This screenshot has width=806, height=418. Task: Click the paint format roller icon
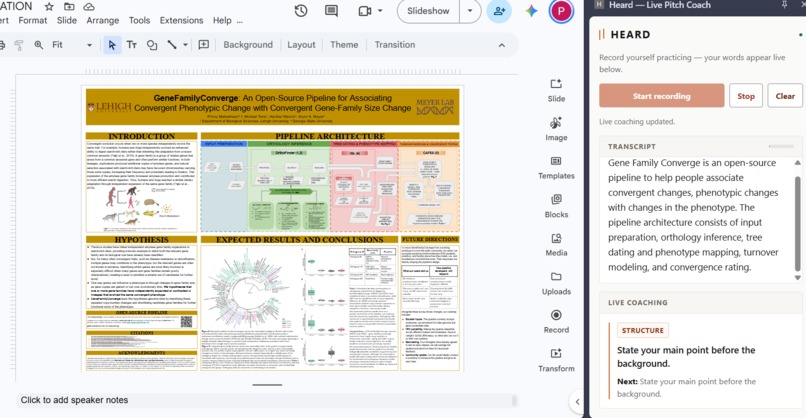[19, 45]
